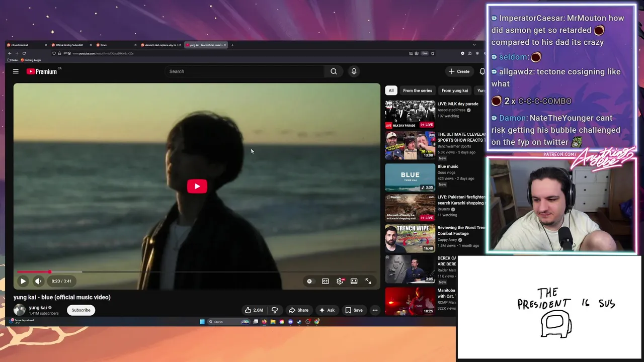Toggle closed captions CC button
Image resolution: width=644 pixels, height=362 pixels.
pyautogui.click(x=326, y=281)
